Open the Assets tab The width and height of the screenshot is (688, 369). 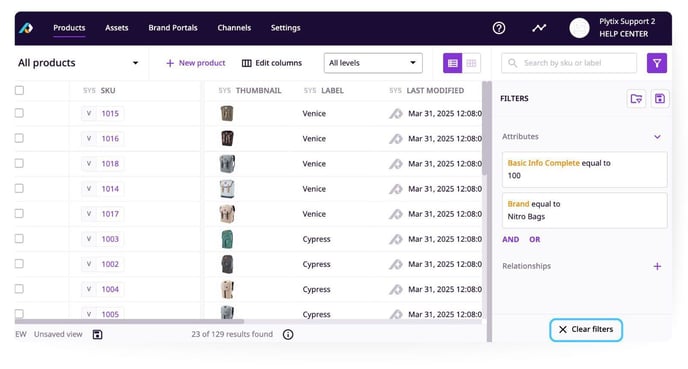pyautogui.click(x=116, y=28)
